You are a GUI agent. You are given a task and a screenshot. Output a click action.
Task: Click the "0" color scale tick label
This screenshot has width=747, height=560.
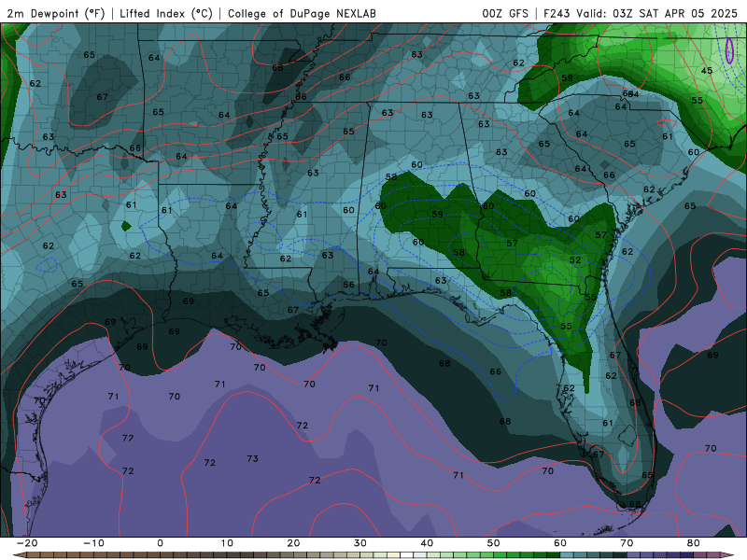tap(160, 543)
